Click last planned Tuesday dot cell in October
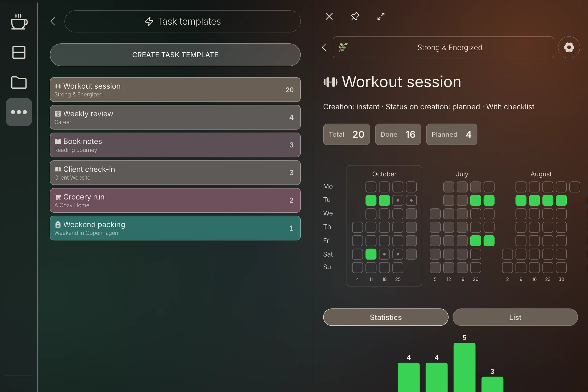The height and width of the screenshot is (392, 588). coord(411,200)
